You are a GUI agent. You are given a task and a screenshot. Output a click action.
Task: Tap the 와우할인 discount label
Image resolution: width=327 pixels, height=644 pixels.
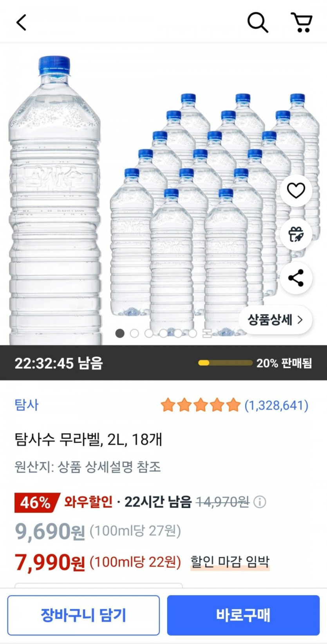pos(89,502)
